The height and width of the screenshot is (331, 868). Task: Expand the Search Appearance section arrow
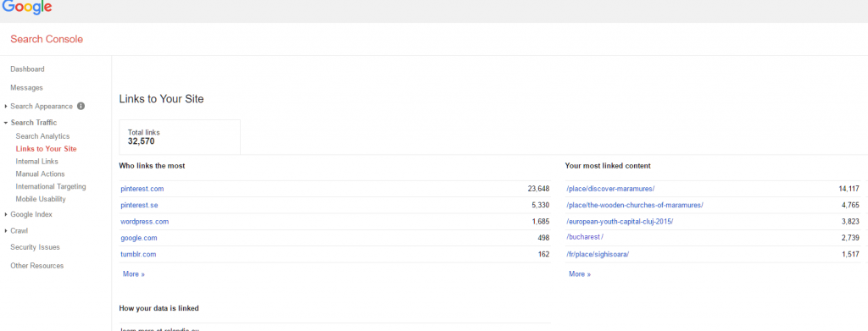(6, 106)
